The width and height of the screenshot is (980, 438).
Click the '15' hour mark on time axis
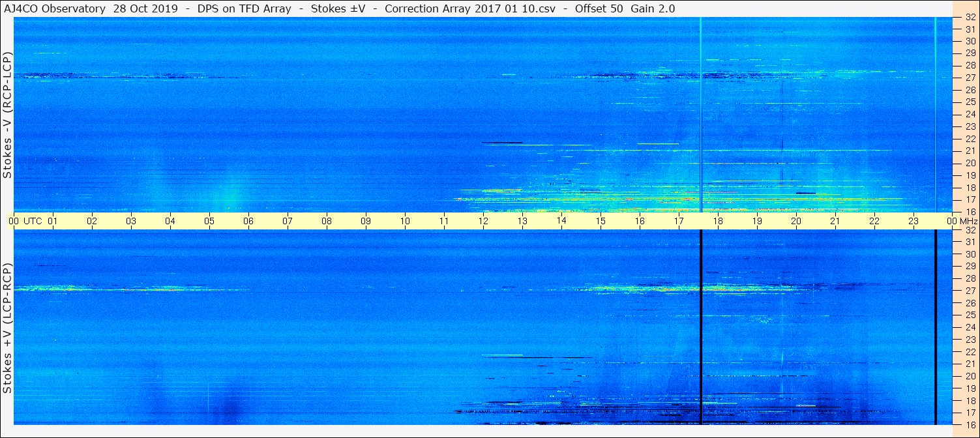(601, 221)
